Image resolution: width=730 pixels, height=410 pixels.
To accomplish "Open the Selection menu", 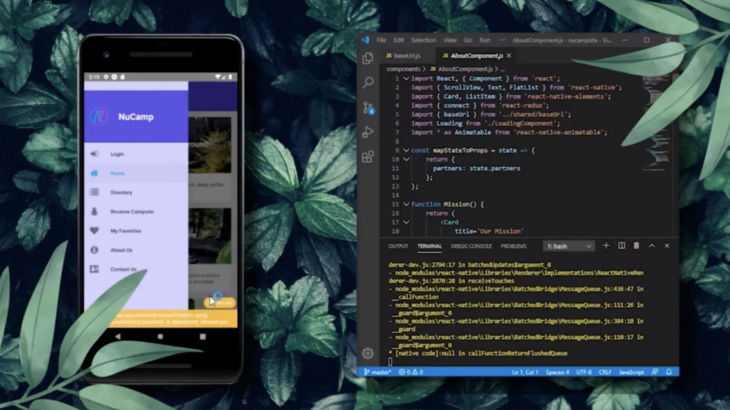I will (x=424, y=40).
